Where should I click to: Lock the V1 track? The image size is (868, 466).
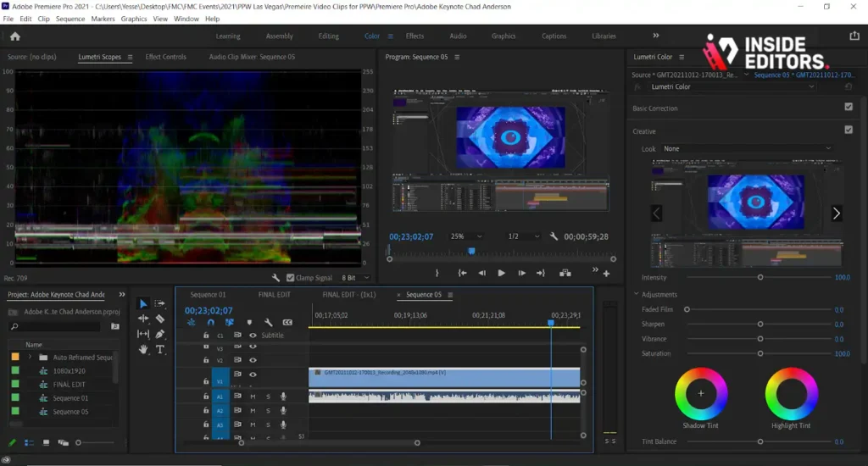[x=206, y=381]
